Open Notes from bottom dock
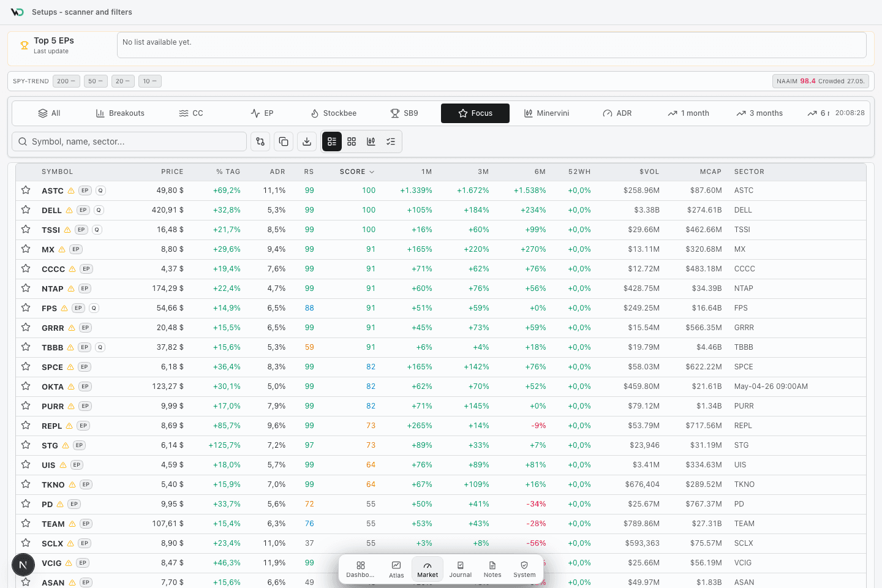Viewport: 882px width, 588px height. 492,569
